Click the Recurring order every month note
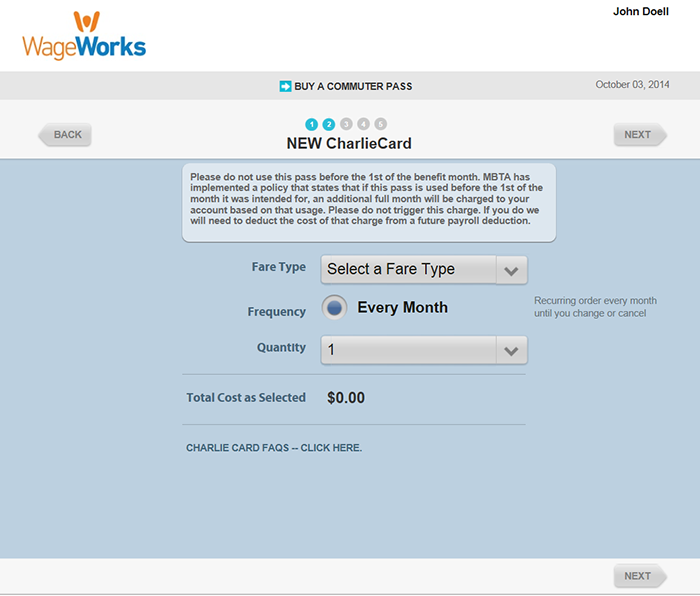The height and width of the screenshot is (596, 700). [x=595, y=307]
